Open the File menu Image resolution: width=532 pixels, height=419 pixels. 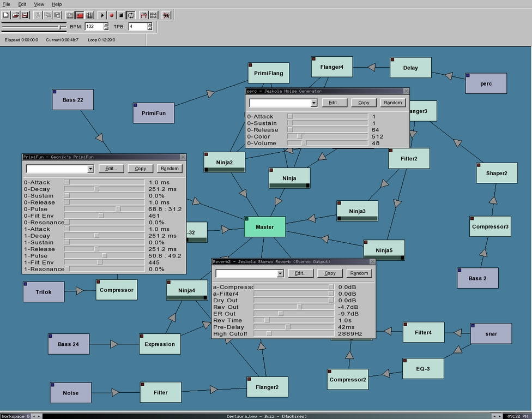pos(6,4)
